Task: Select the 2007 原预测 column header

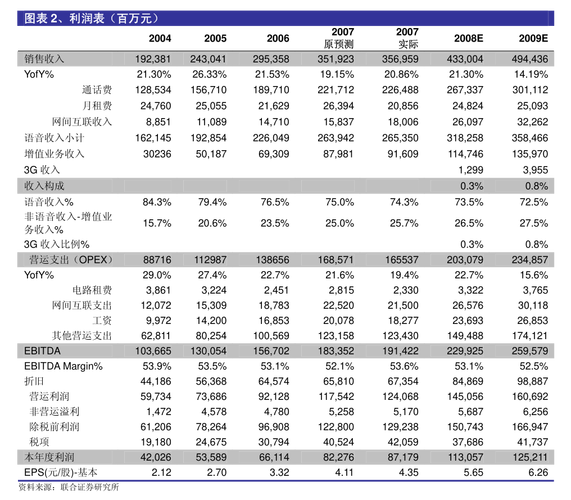Action: tap(339, 38)
